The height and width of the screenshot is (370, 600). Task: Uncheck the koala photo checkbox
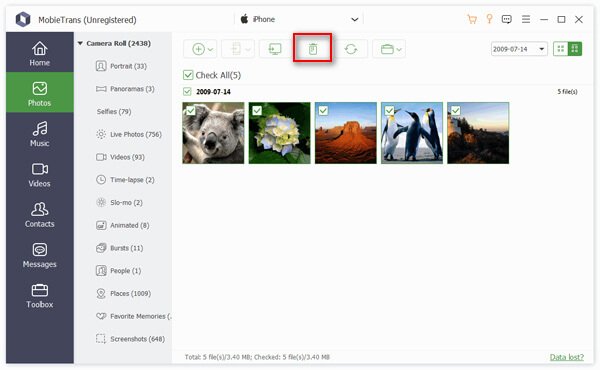tap(191, 111)
